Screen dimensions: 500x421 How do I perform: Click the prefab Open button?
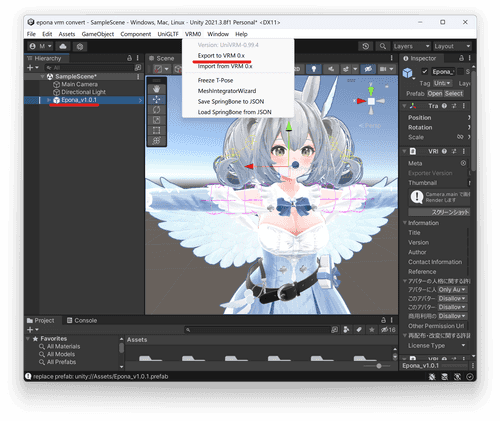pyautogui.click(x=435, y=94)
